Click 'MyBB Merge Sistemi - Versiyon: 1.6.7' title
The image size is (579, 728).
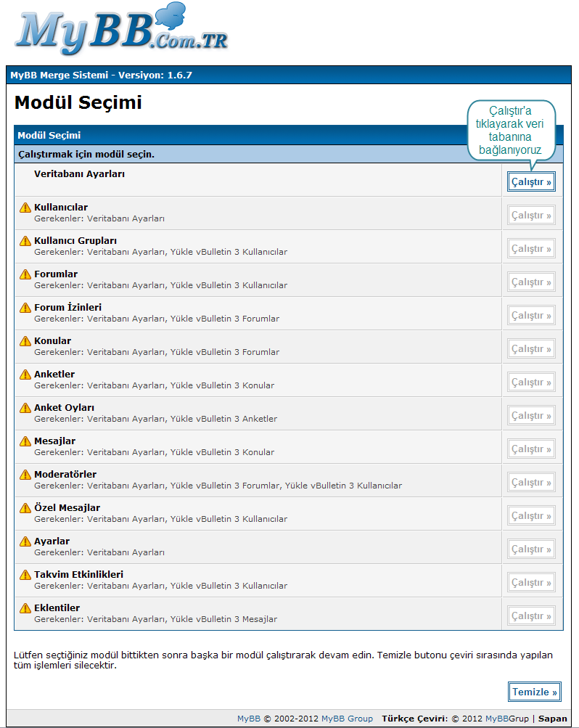click(x=101, y=75)
